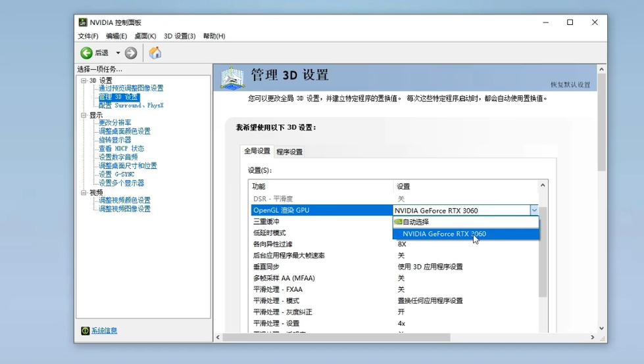Select the 平滑处理 - 灰度纠正 row

(x=395, y=312)
